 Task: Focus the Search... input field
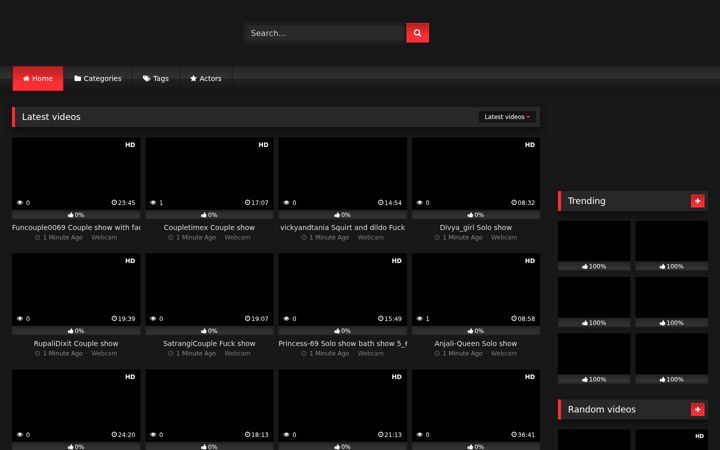coord(325,33)
